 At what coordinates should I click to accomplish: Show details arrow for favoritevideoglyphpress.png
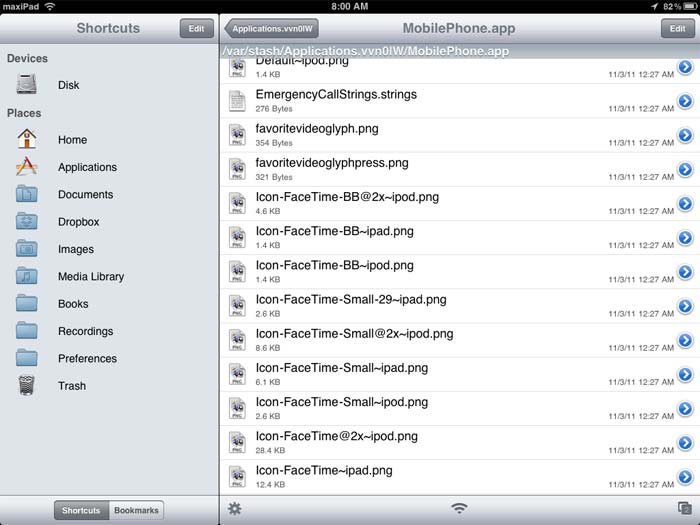tap(685, 169)
